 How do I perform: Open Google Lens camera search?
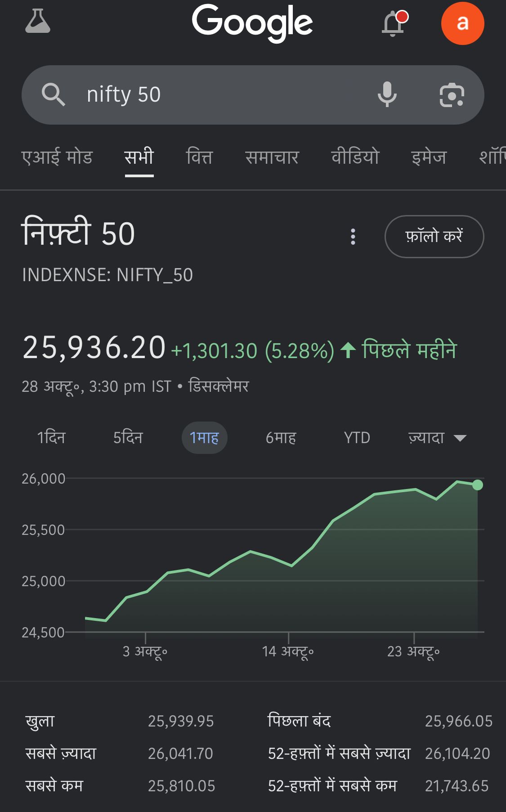coord(452,95)
